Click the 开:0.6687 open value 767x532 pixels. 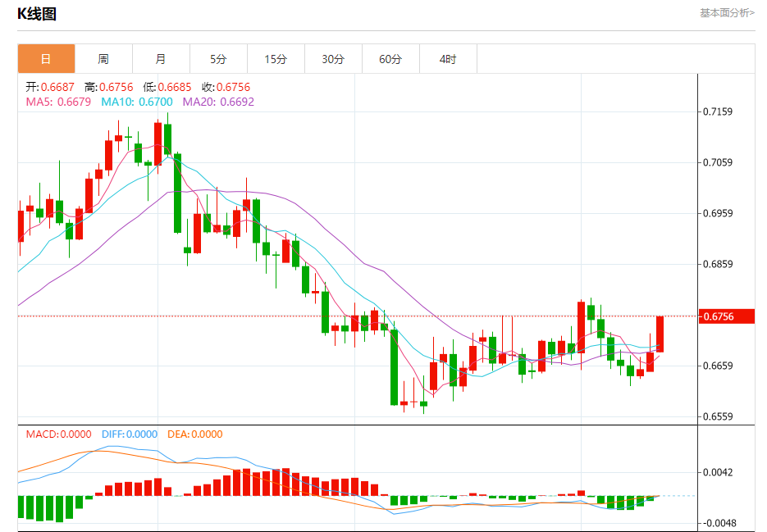click(x=50, y=87)
